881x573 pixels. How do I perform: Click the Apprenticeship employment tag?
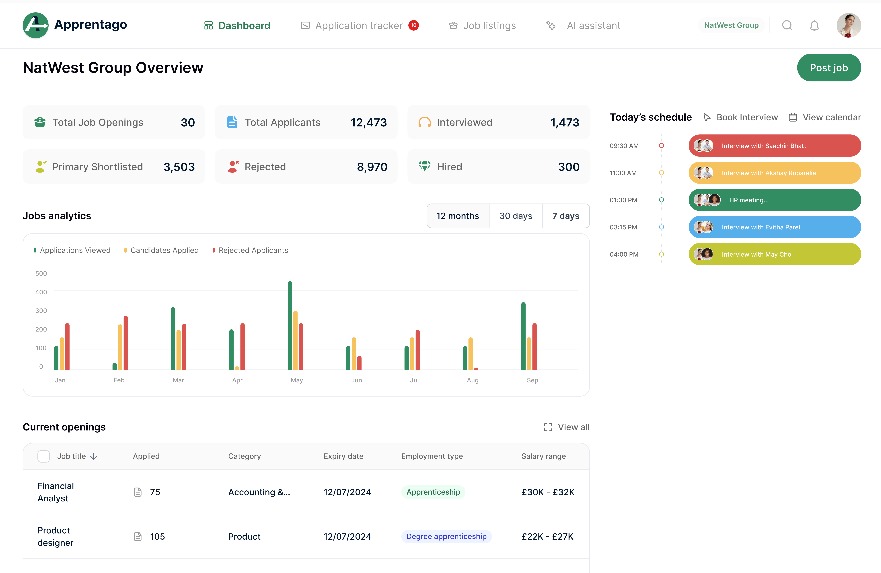(x=433, y=492)
